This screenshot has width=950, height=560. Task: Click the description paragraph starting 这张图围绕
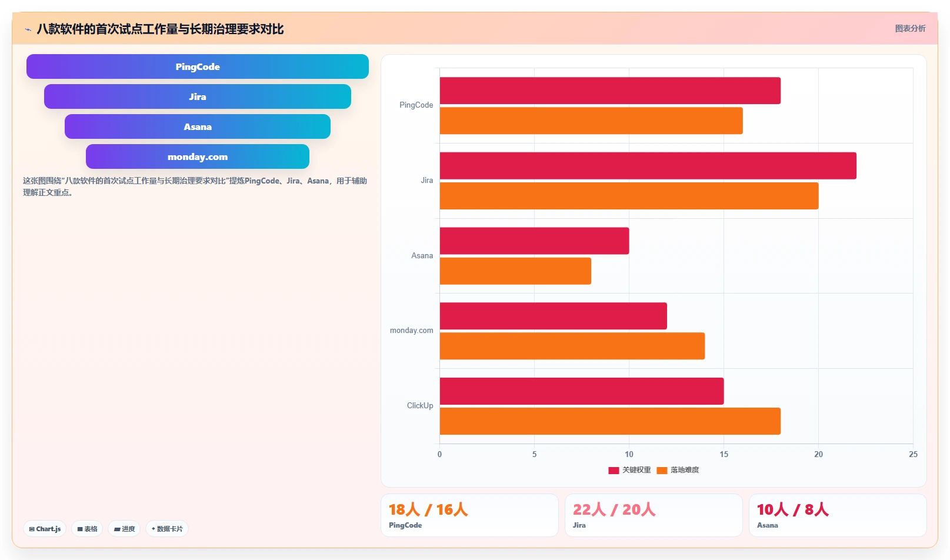pos(195,186)
